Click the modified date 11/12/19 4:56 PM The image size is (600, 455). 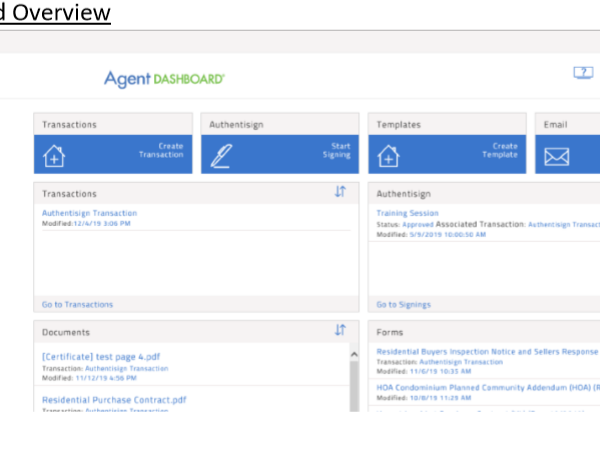(x=106, y=378)
